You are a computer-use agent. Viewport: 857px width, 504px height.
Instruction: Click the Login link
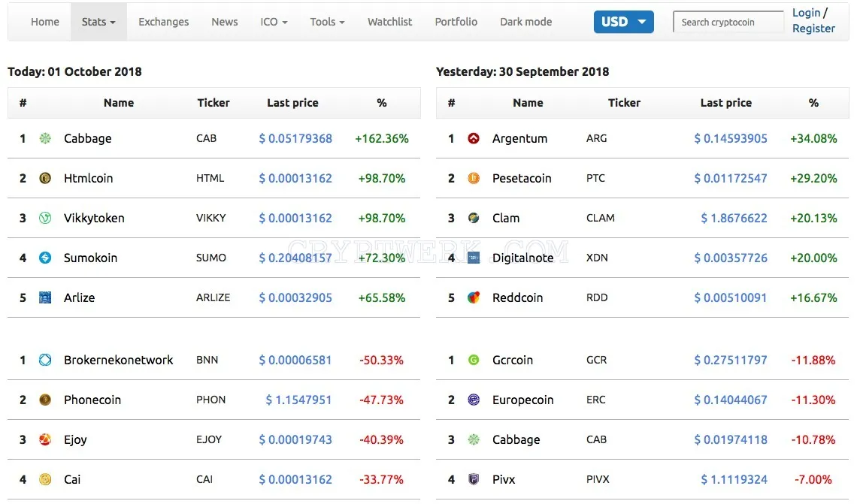pyautogui.click(x=806, y=13)
